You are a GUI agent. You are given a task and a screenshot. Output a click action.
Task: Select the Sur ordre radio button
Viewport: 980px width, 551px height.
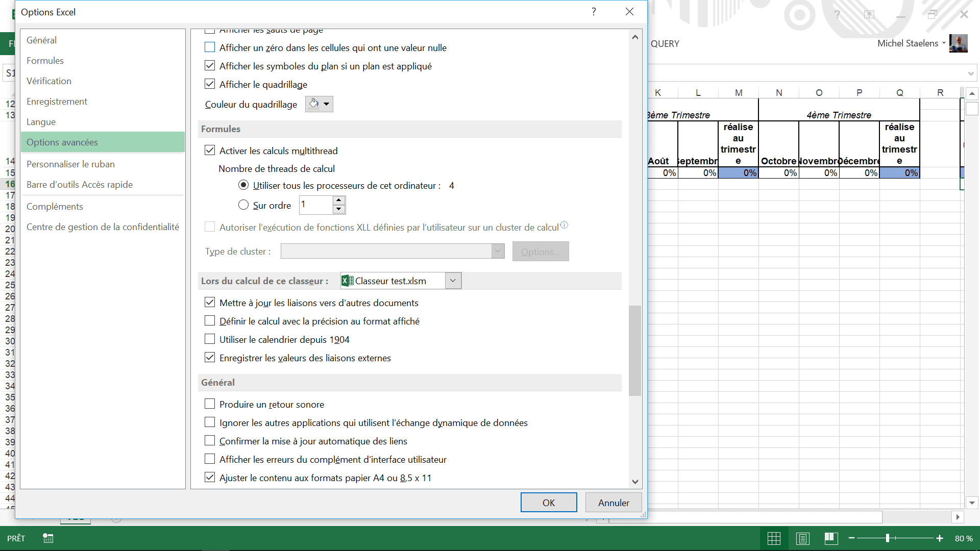tap(243, 205)
